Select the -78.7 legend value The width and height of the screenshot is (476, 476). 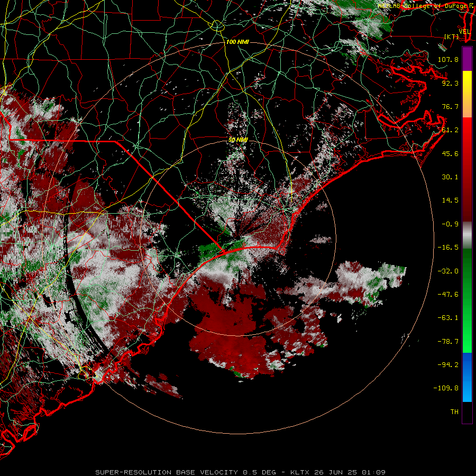[x=448, y=342]
